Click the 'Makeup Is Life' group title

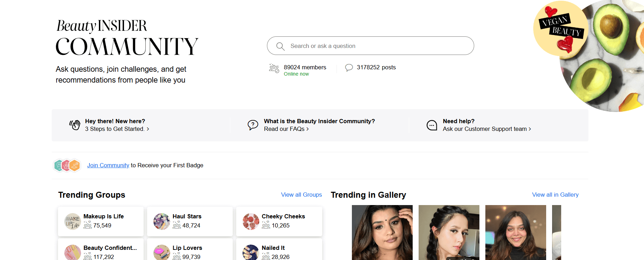(x=103, y=216)
